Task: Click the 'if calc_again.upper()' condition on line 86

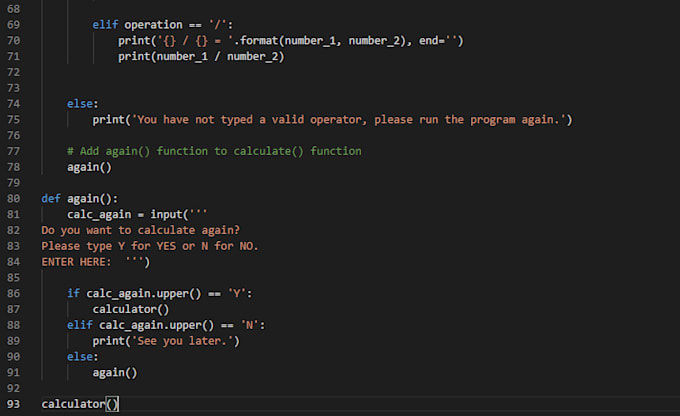Action: pyautogui.click(x=160, y=294)
